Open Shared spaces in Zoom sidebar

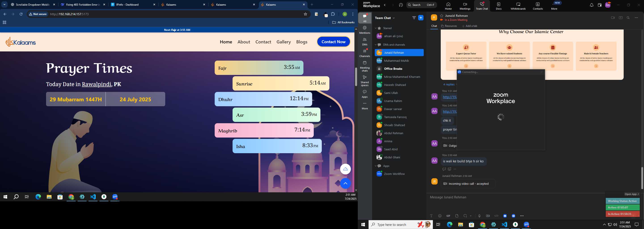coord(365,81)
